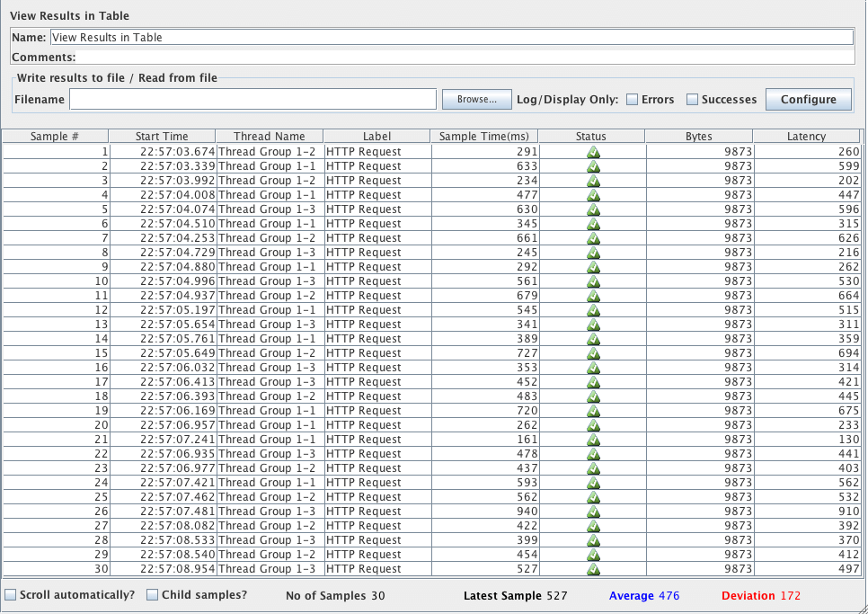This screenshot has height=614, width=868.
Task: Click the success status icon for sample 3
Action: pos(593,181)
